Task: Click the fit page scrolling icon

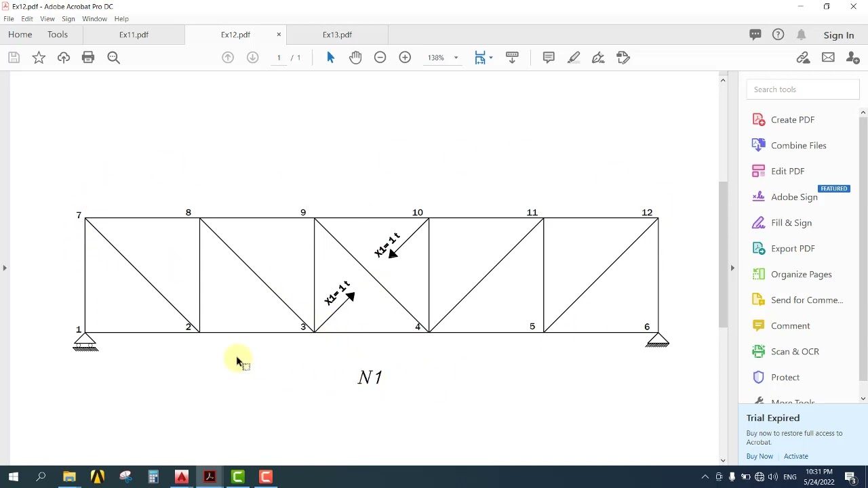Action: pos(480,58)
